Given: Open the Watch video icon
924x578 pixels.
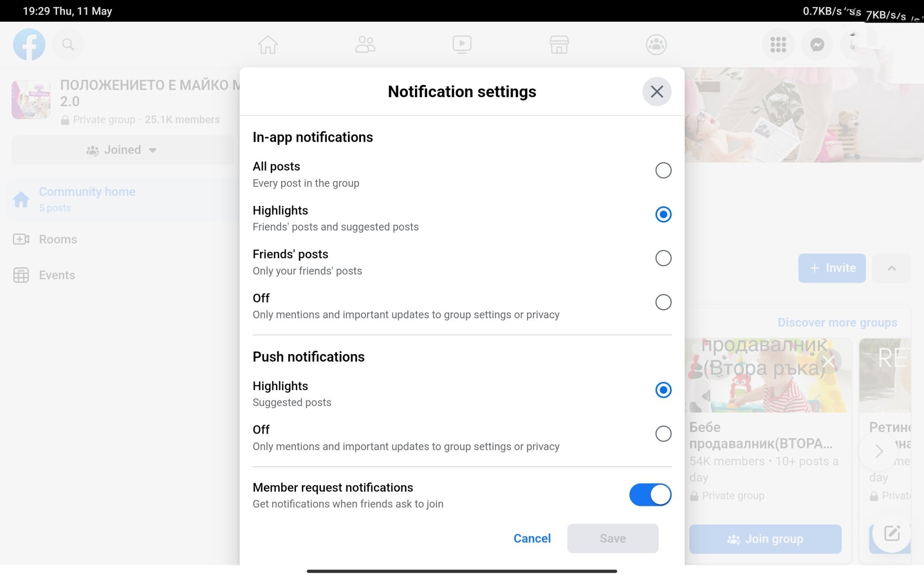Looking at the screenshot, I should (462, 44).
